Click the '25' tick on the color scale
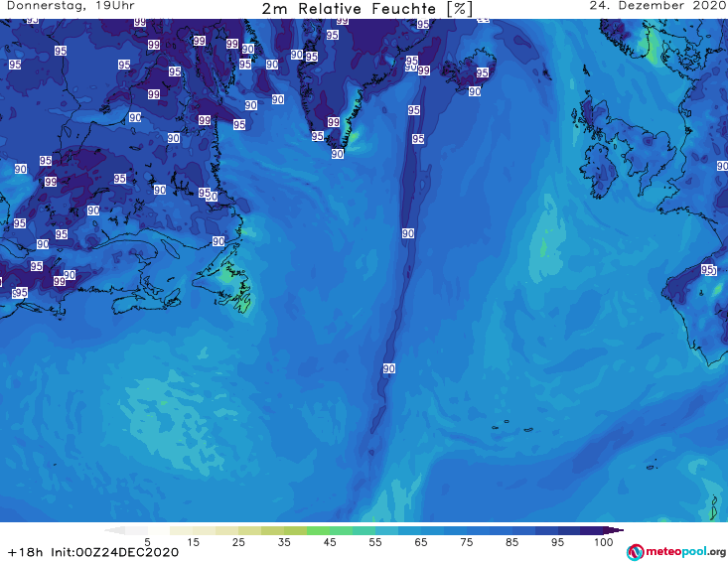The image size is (728, 562). coord(238,542)
